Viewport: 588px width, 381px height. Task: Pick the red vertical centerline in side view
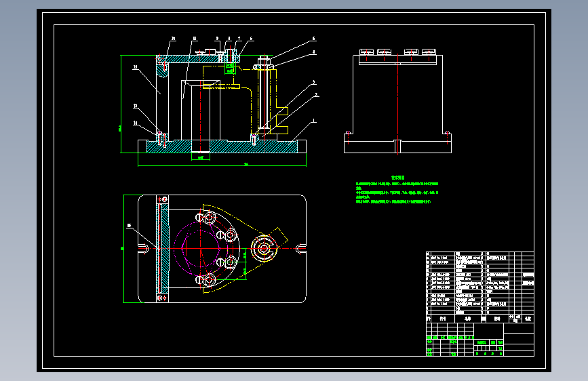pyautogui.click(x=397, y=104)
